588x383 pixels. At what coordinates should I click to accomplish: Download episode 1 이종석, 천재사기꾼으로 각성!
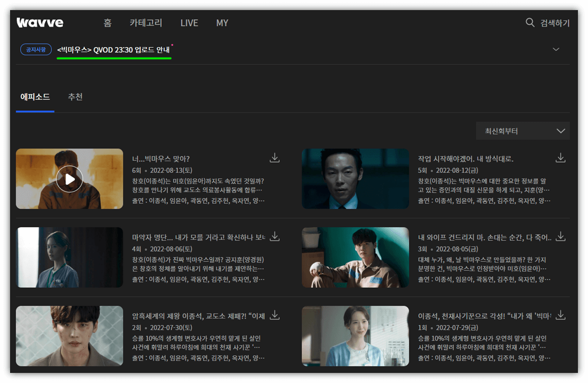coord(560,314)
